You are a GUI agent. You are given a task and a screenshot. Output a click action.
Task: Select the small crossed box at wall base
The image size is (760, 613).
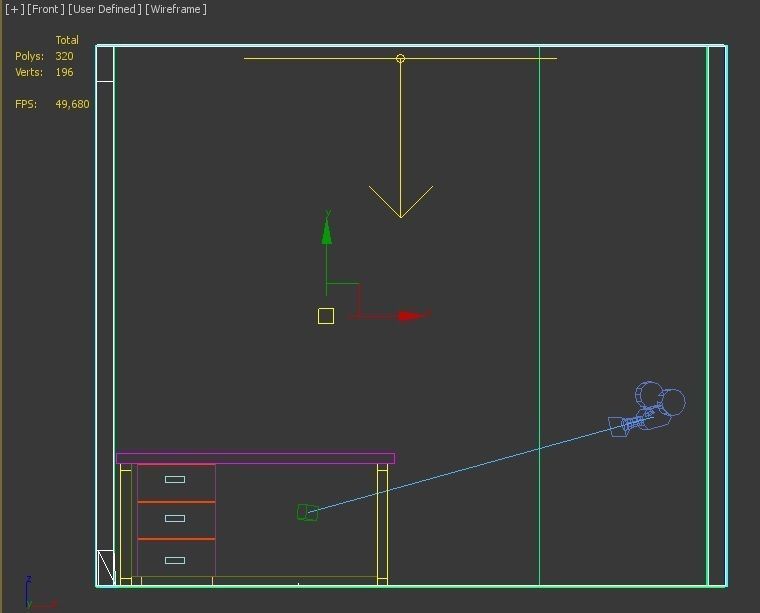pyautogui.click(x=106, y=567)
